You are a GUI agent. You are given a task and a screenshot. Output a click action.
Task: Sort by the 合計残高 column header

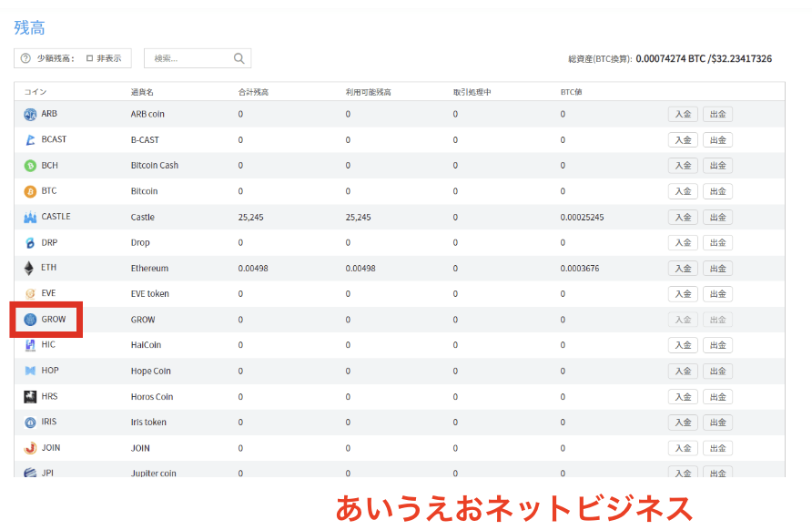coord(253,92)
